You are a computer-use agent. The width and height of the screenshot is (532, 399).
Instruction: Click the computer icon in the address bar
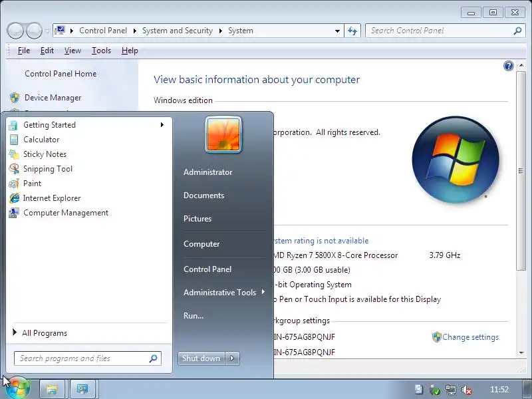(x=60, y=31)
